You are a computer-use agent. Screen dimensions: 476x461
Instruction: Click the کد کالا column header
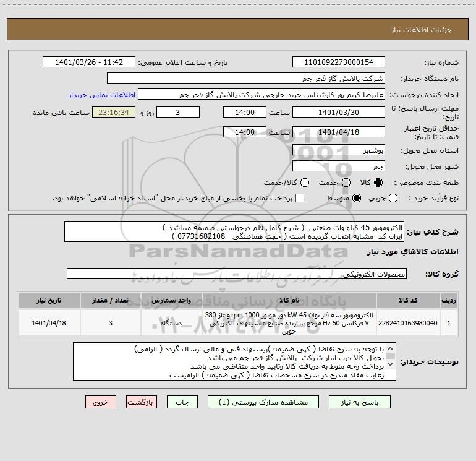[408, 301]
